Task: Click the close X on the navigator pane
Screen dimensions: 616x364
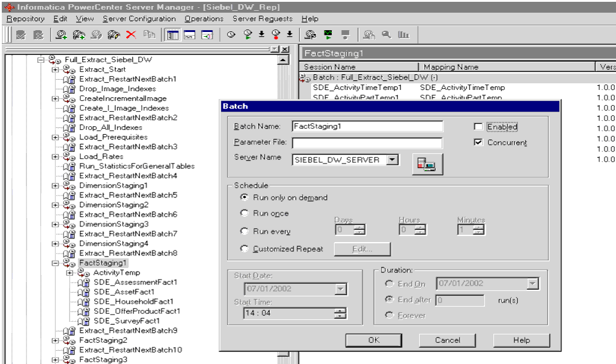Action: [285, 49]
